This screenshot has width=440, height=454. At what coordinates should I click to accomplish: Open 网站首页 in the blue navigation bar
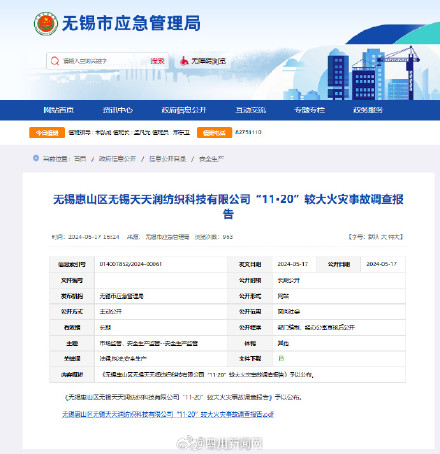[x=59, y=110]
